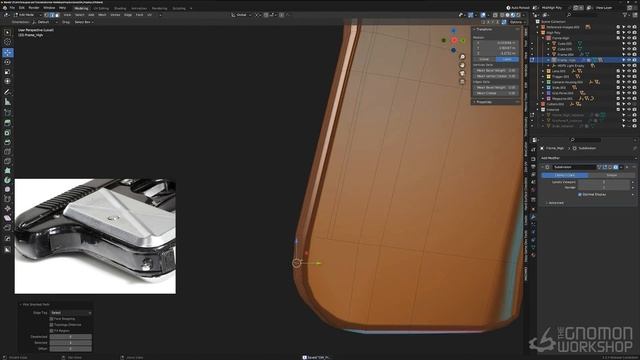Select the Simple subdivision button
The height and width of the screenshot is (360, 640).
click(611, 175)
